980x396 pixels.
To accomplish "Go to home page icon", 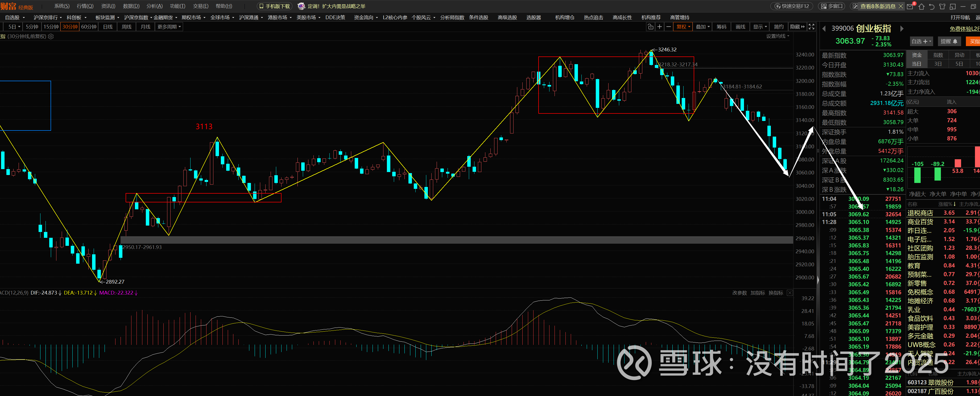I will (921, 6).
